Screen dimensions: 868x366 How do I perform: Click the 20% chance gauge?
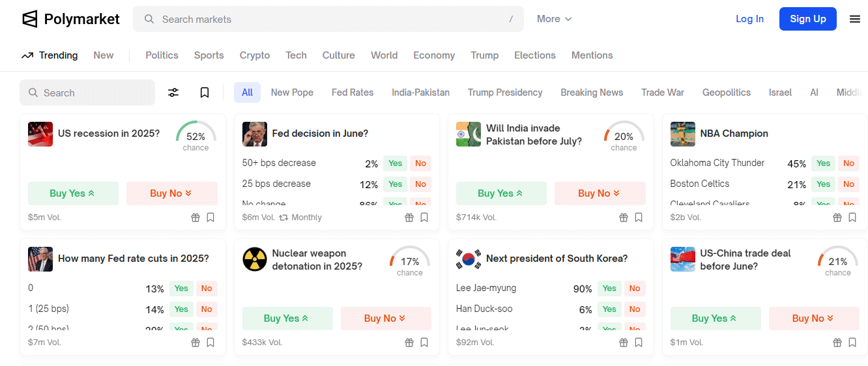[624, 136]
